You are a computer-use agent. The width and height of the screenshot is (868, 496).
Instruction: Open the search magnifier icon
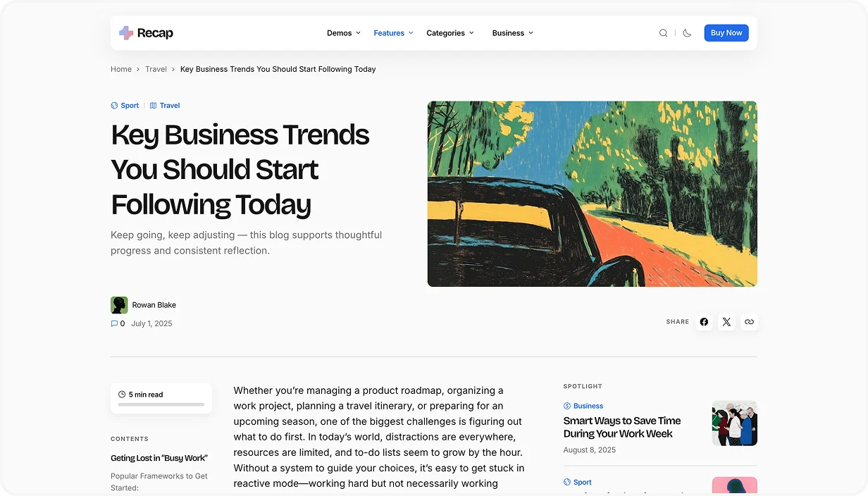coord(663,33)
